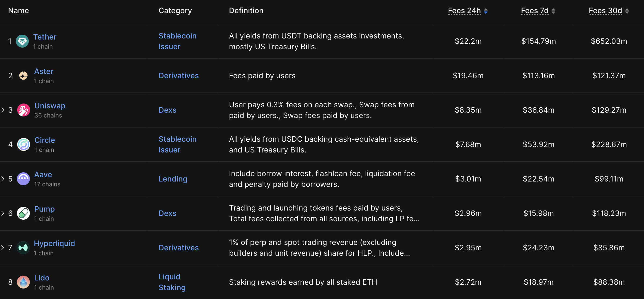Screen dimensions: 644x299
Task: Click the Fees 24h sort arrows icon
Action: 486,11
